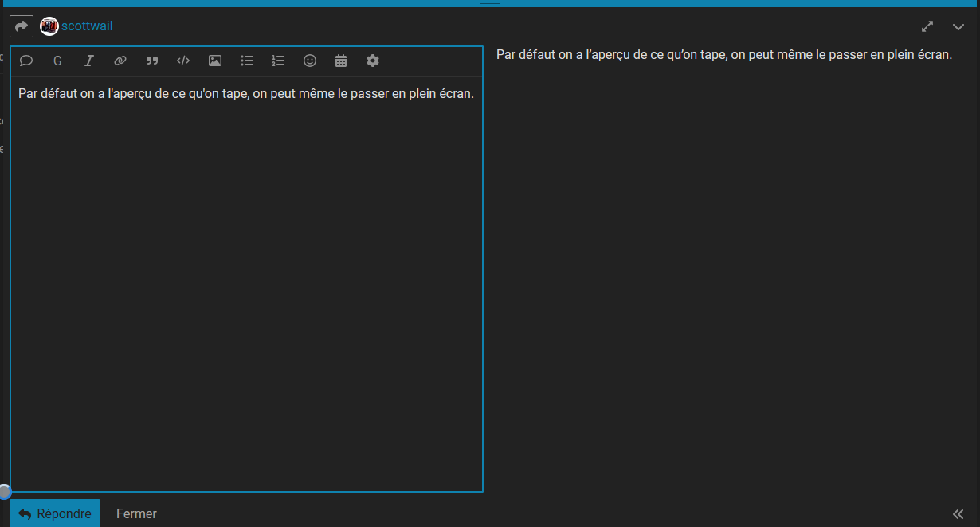Click the composer resize grip at the top

(x=490, y=3)
